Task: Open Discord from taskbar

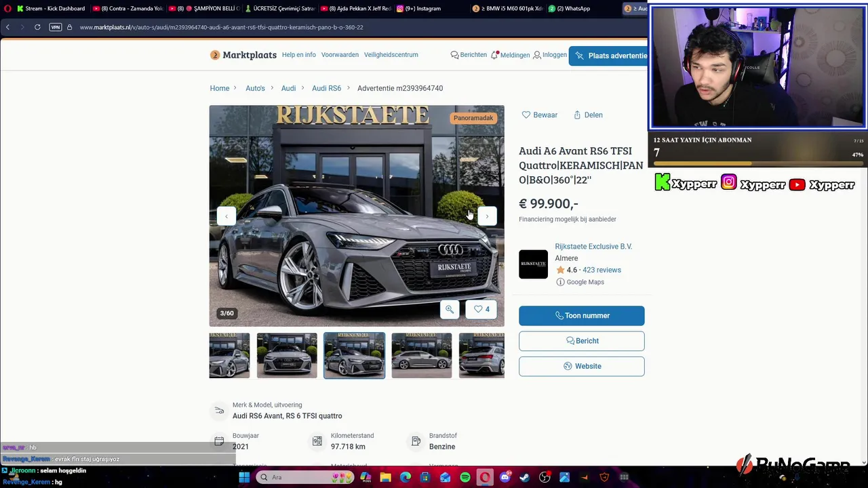Action: [505, 477]
